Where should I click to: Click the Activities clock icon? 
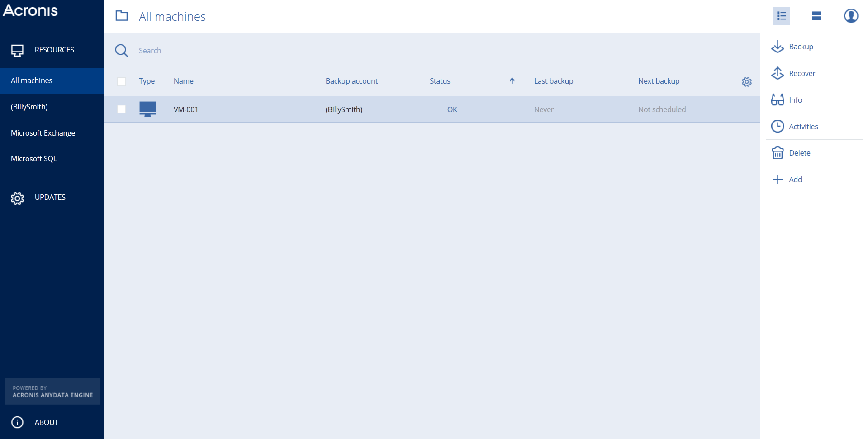point(778,126)
